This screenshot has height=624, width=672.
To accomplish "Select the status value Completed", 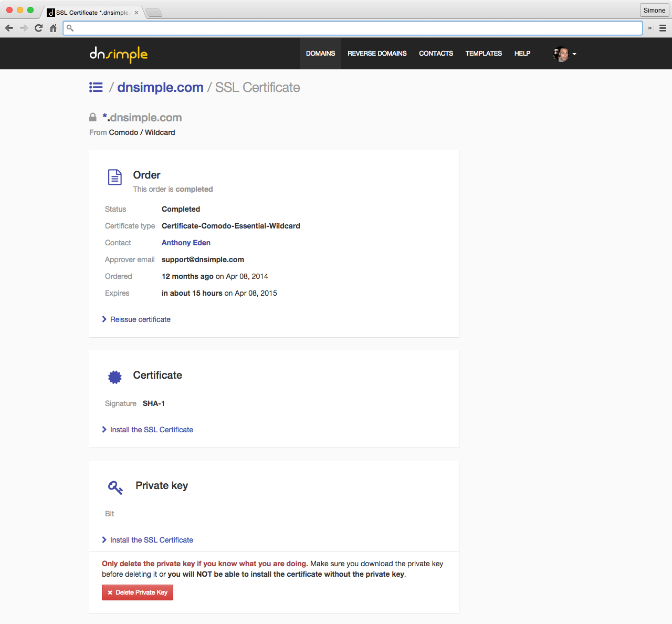I will (181, 209).
